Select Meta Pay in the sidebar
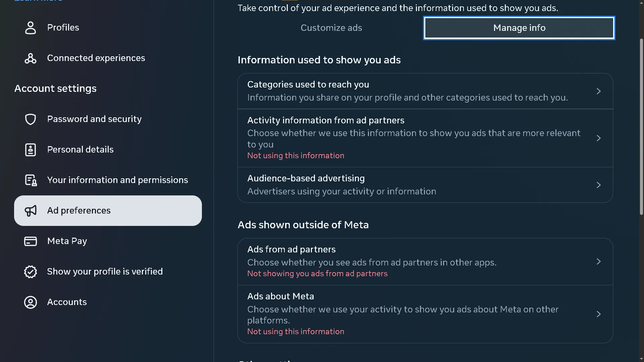Image resolution: width=644 pixels, height=362 pixels. 67,241
